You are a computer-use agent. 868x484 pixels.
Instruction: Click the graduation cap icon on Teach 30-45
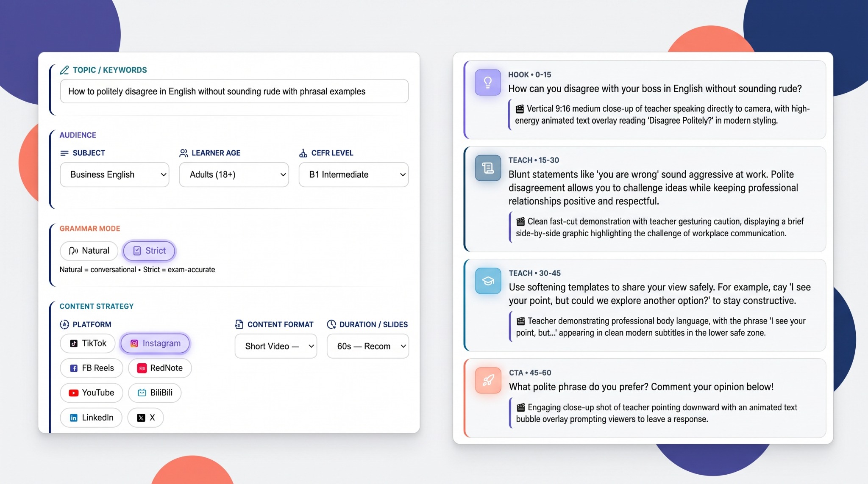click(x=488, y=281)
